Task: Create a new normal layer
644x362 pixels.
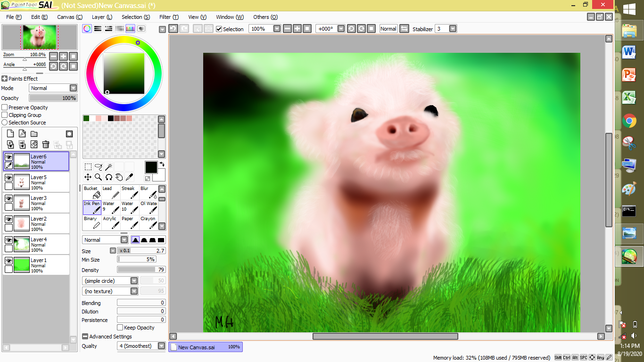Action: click(10, 134)
